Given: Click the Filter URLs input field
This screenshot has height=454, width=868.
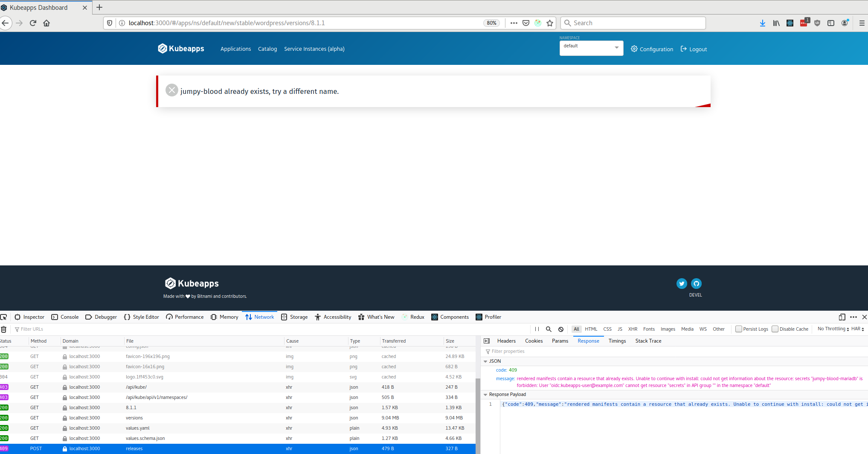Looking at the screenshot, I should click(x=32, y=329).
